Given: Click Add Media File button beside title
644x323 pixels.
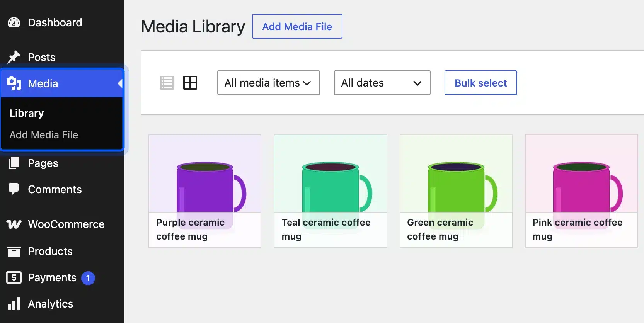Looking at the screenshot, I should click(297, 26).
